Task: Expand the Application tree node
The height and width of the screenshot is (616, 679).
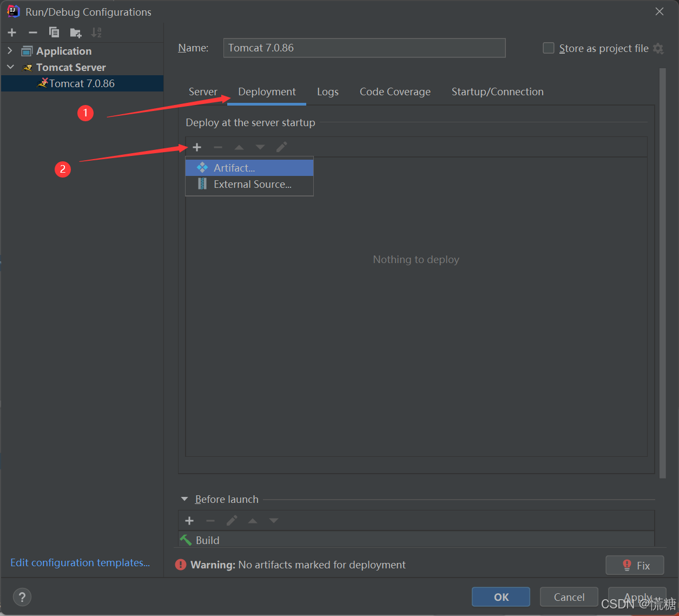Action: tap(10, 51)
